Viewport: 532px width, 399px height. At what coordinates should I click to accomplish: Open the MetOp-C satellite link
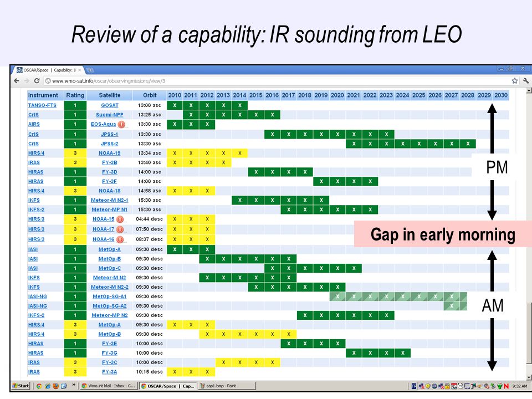[x=110, y=268]
